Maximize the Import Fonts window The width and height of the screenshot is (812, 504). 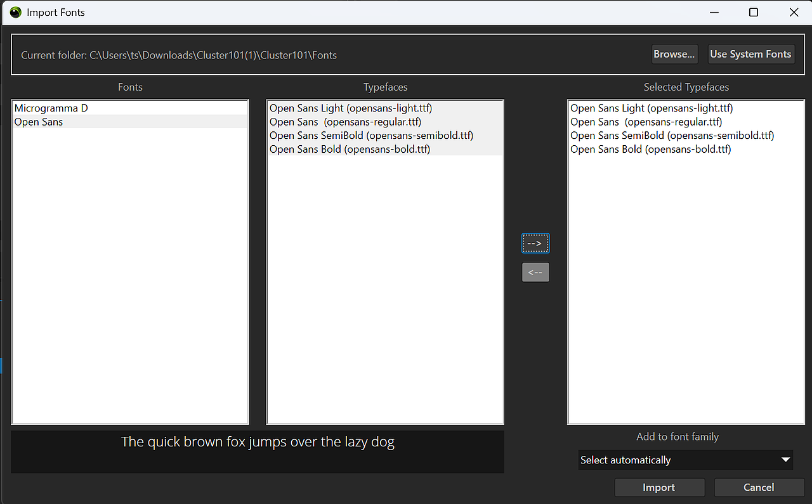click(x=754, y=12)
